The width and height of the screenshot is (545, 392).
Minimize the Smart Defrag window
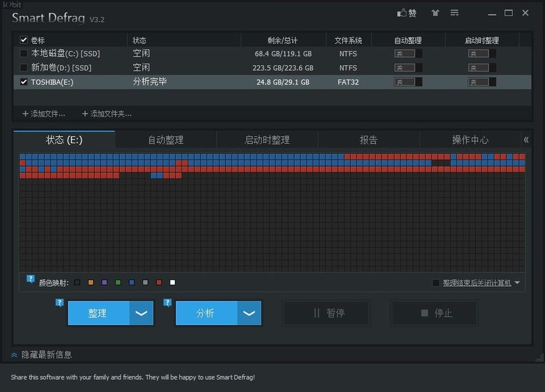coord(492,14)
